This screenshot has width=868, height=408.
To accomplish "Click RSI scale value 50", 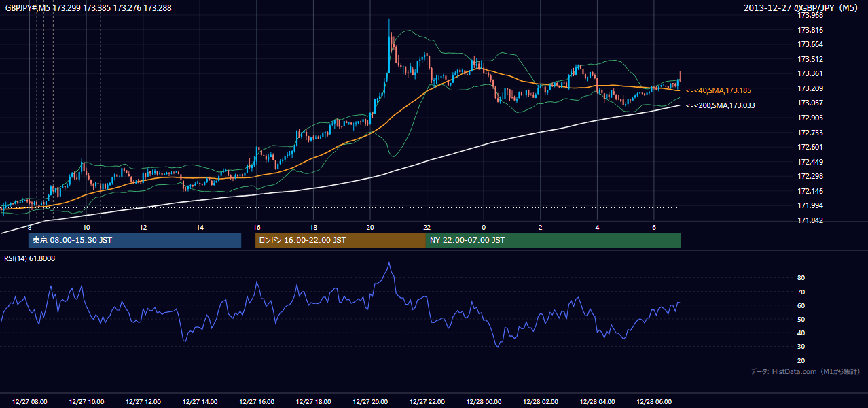I will click(x=801, y=320).
